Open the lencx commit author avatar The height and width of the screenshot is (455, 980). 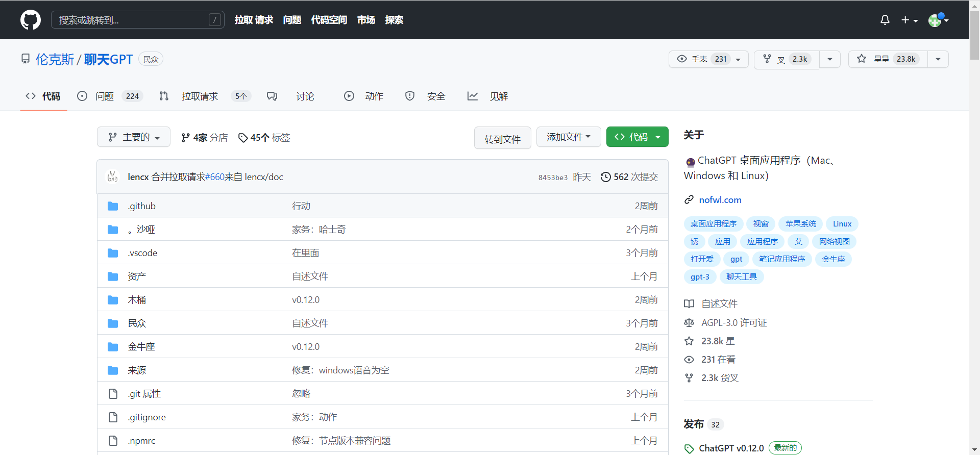(112, 177)
